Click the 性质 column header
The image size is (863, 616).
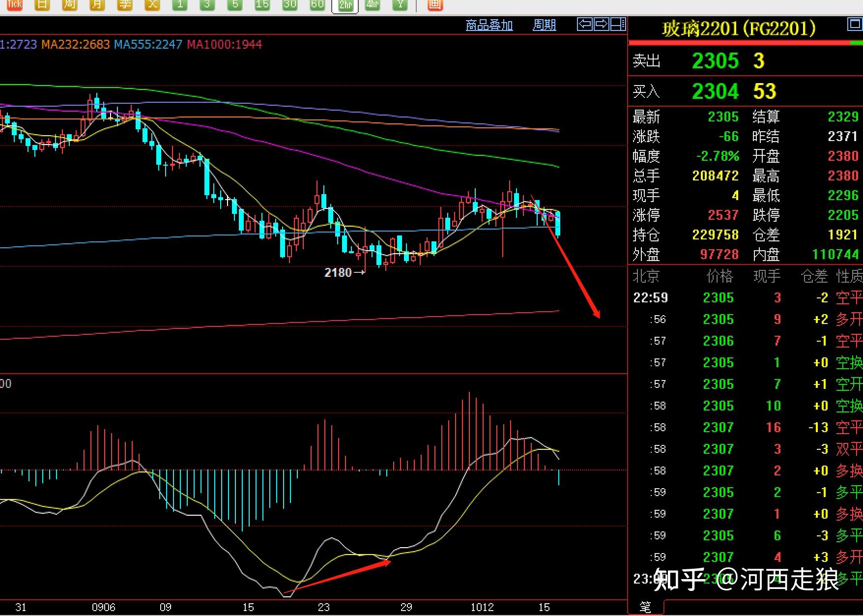click(x=850, y=276)
